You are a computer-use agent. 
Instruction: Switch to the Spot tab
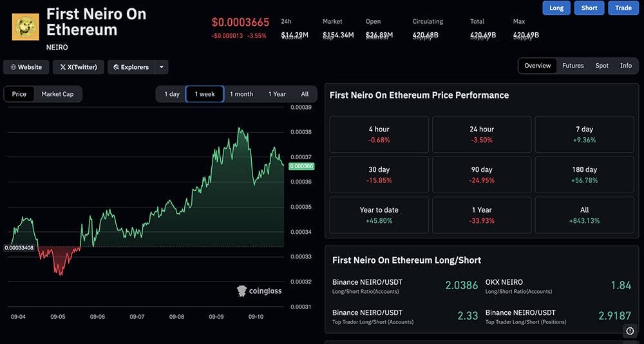601,66
